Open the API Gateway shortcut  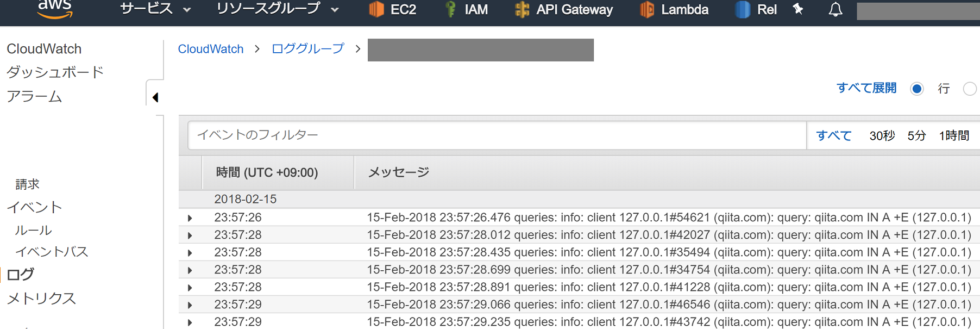[564, 9]
